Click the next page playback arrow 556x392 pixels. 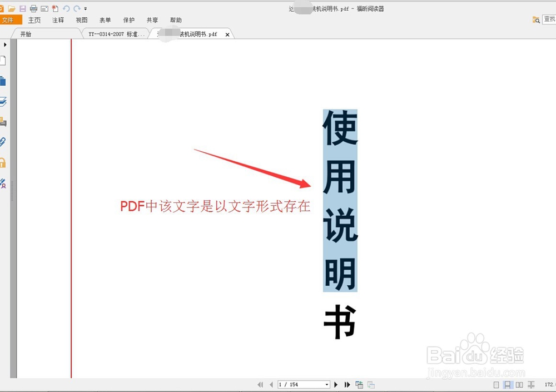coord(336,384)
